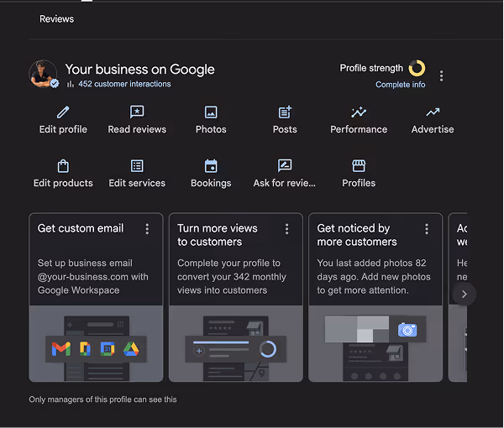Open the three-dot menu next to Profile strength
Screen dimensions: 504x428
[441, 76]
